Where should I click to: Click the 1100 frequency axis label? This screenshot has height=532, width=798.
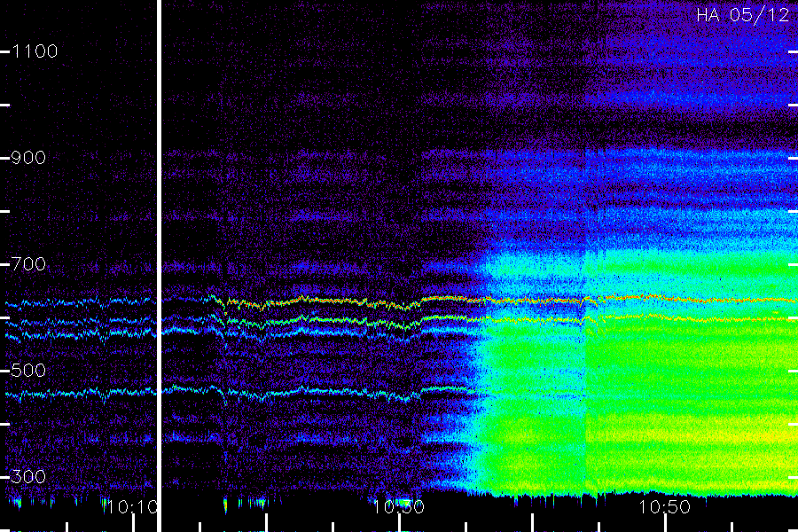[35, 51]
